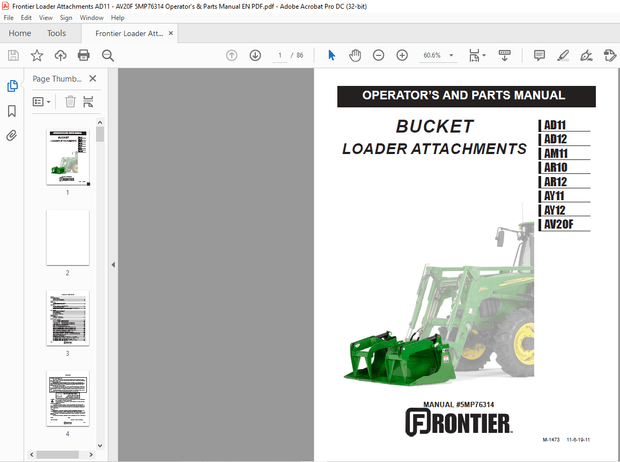The width and height of the screenshot is (620, 462).
Task: Go to next page arrow icon
Action: (x=255, y=55)
